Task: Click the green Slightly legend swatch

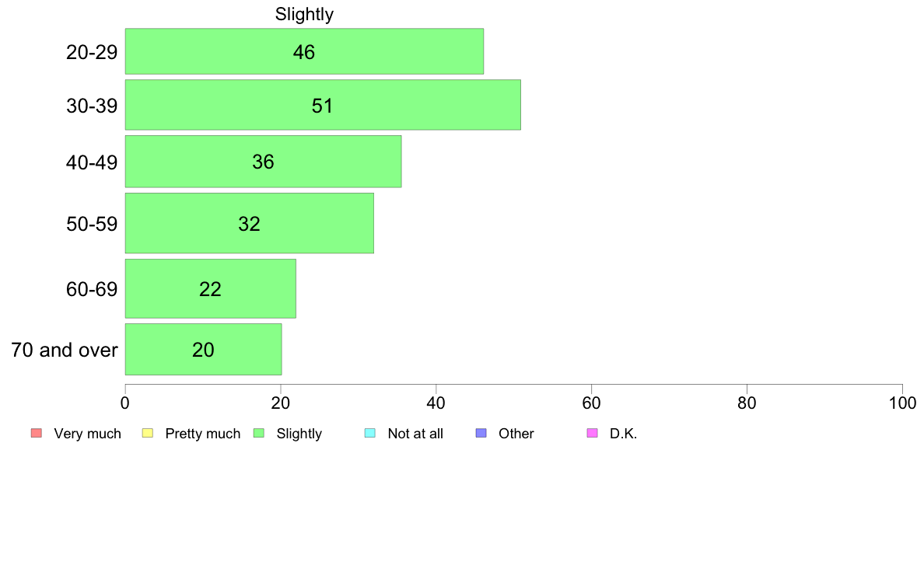Action: [x=258, y=433]
